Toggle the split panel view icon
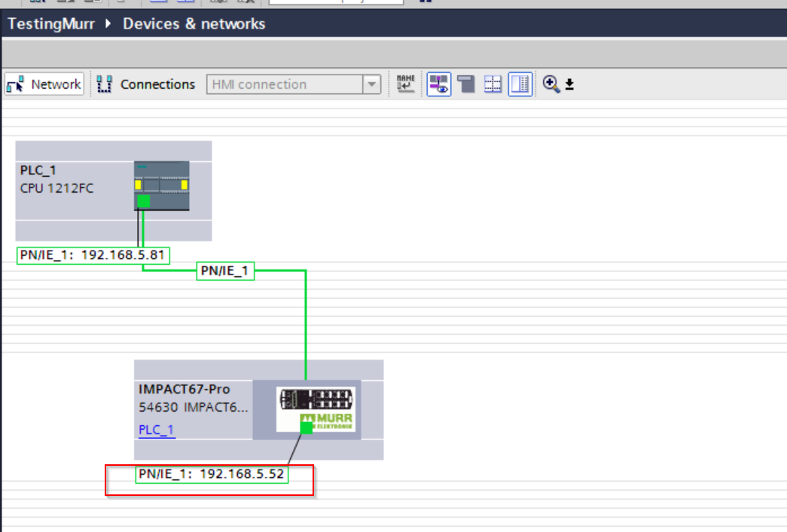787x532 pixels. point(520,84)
